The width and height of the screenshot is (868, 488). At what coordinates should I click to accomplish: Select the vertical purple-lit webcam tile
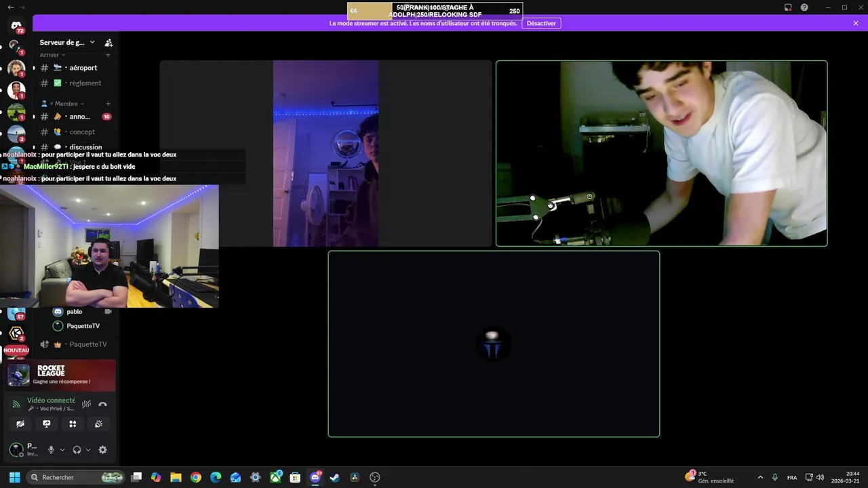325,153
